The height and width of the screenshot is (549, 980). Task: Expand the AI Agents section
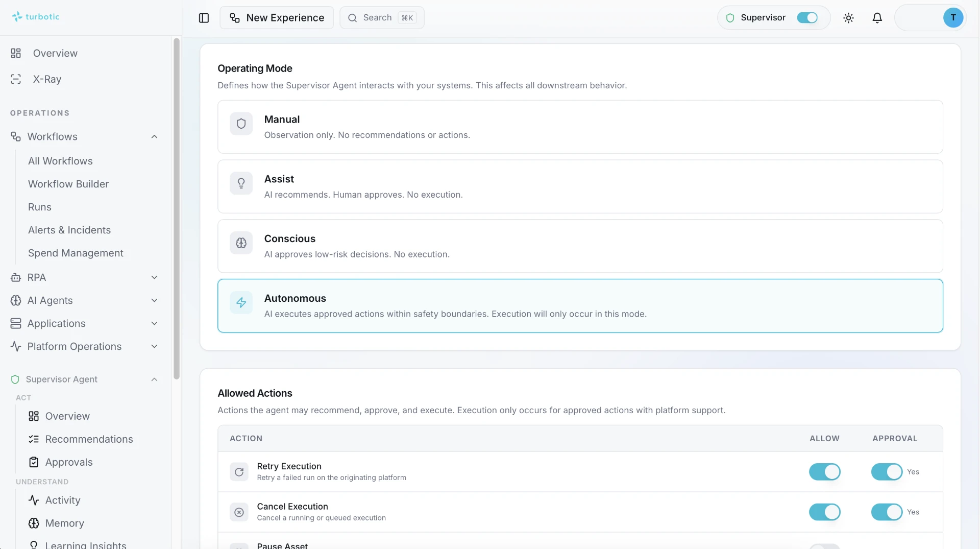click(154, 300)
